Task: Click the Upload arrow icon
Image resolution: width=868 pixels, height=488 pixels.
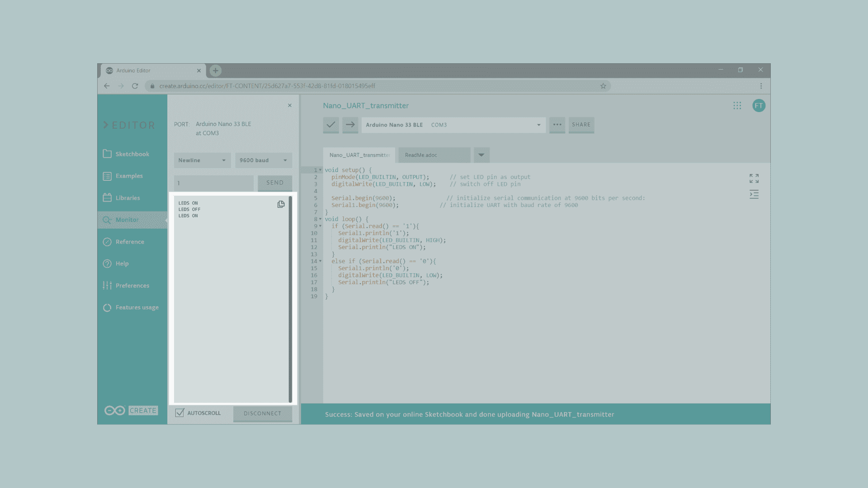Action: [x=350, y=125]
